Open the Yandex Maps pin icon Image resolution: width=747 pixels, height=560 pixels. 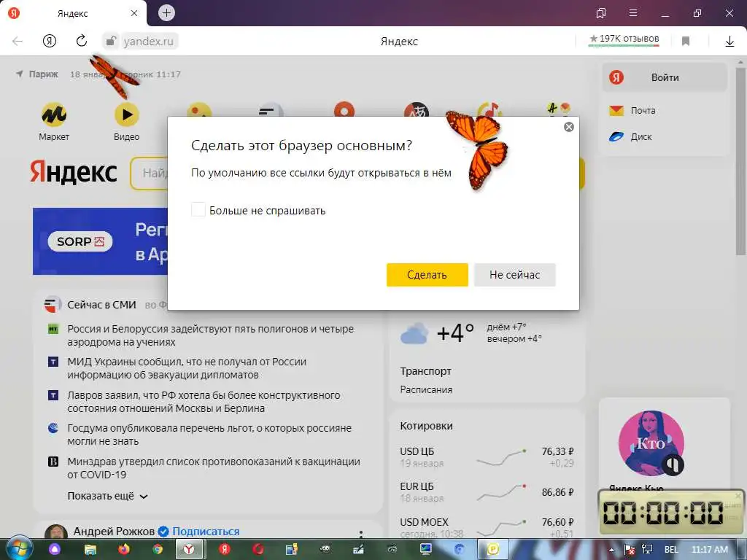tap(344, 109)
